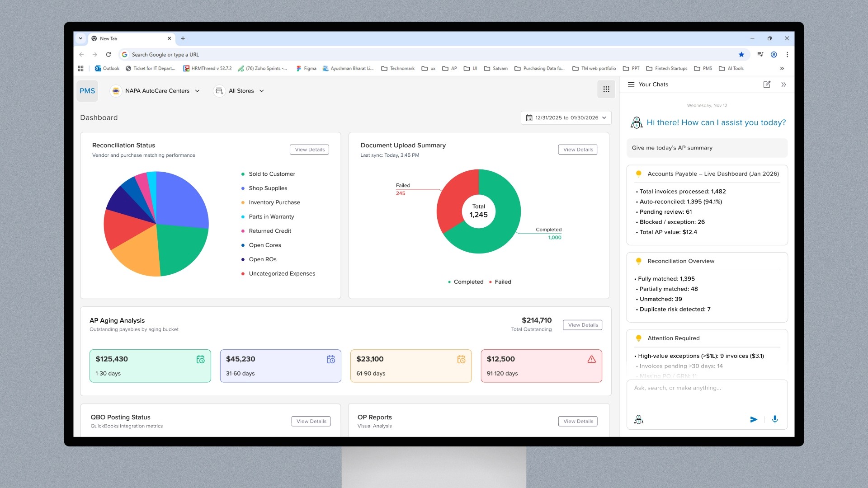Toggle Sold to Customer legend item

271,174
